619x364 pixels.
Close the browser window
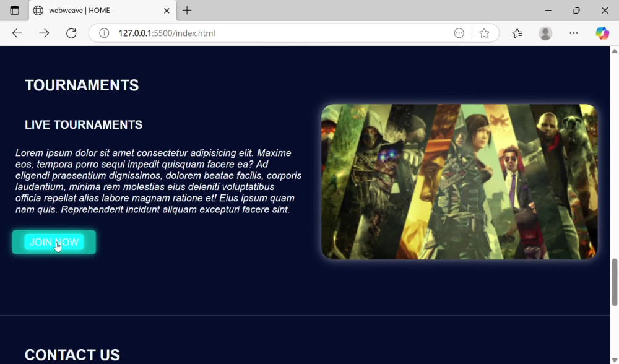pos(605,11)
